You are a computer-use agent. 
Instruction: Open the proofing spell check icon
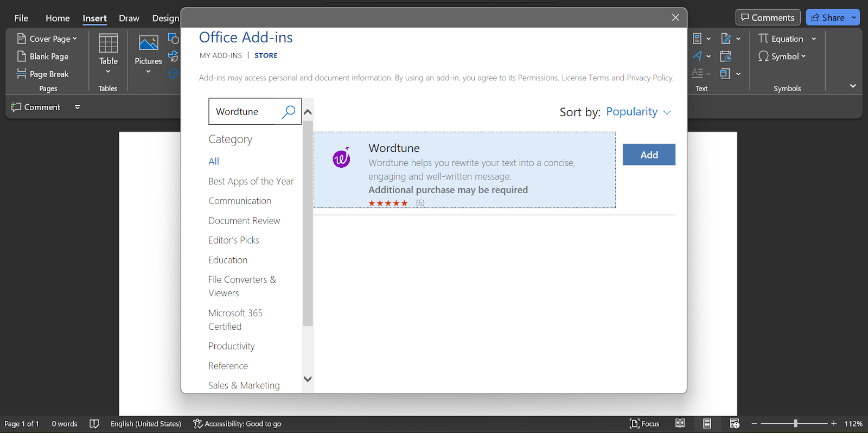click(94, 424)
